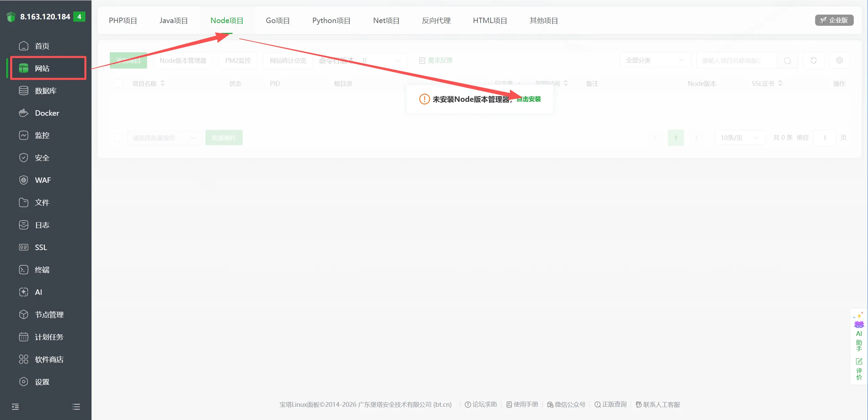Screen dimensions: 868x420
Task: Focus the project name search field
Action: coord(737,60)
